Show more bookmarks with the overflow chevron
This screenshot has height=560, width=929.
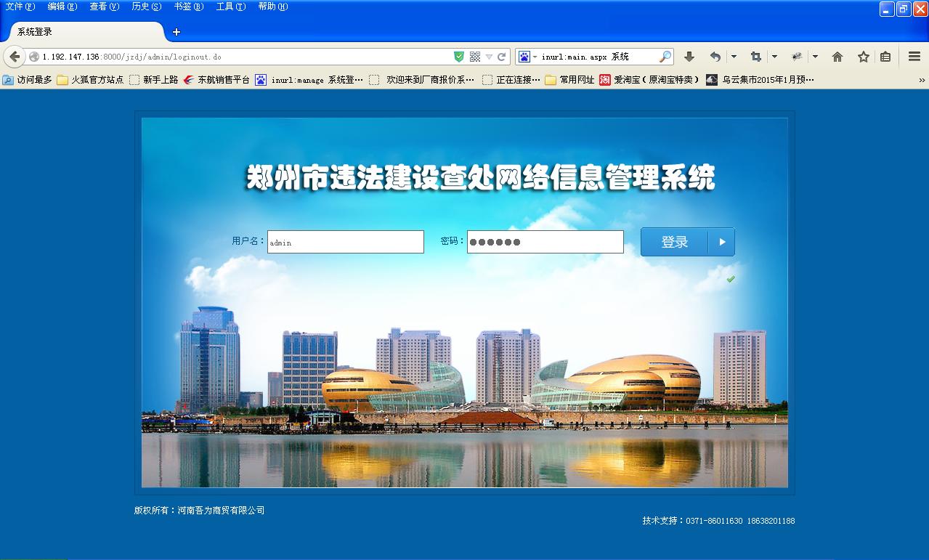(922, 80)
